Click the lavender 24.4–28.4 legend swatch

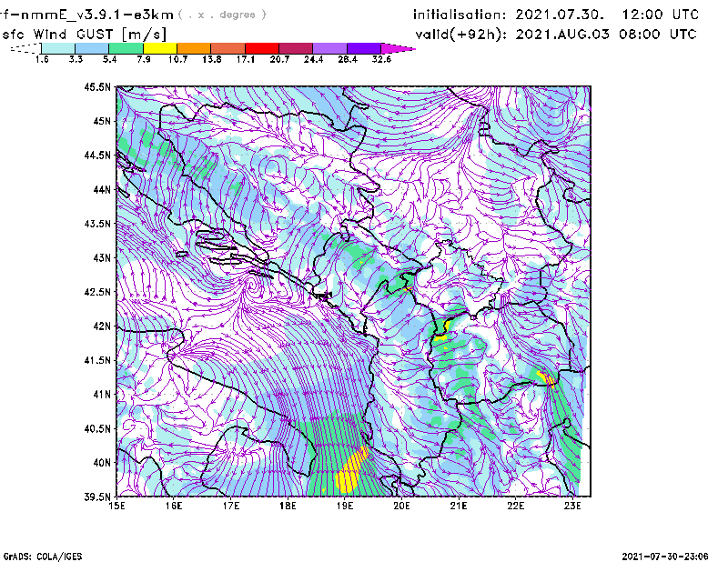pyautogui.click(x=329, y=48)
